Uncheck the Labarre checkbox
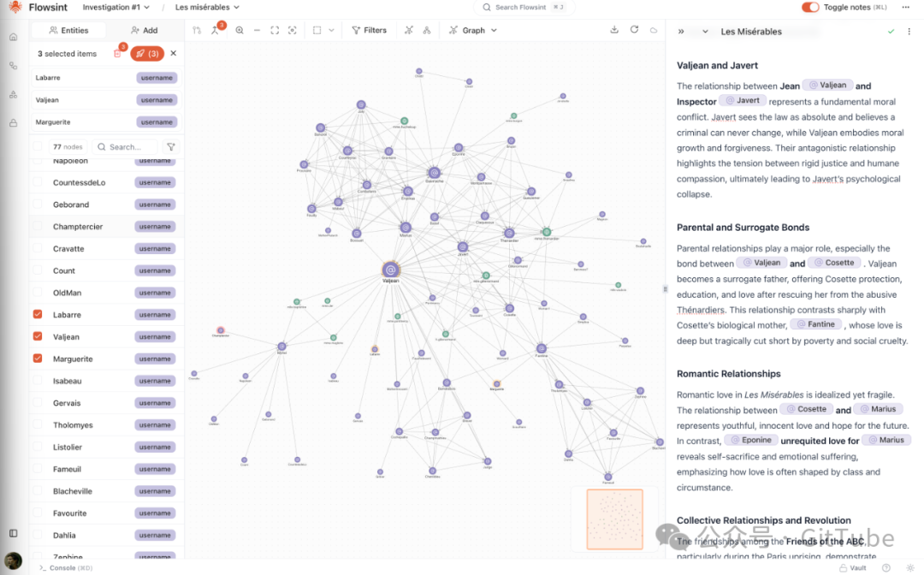This screenshot has height=575, width=924. click(38, 315)
